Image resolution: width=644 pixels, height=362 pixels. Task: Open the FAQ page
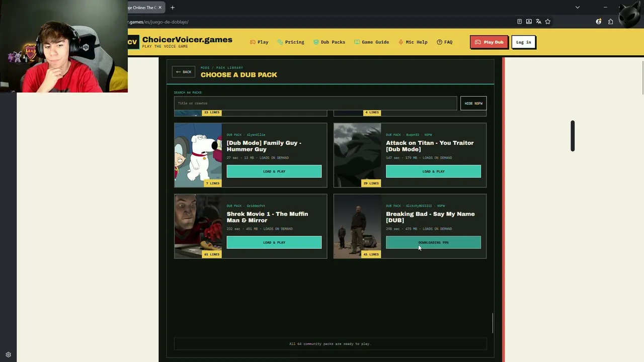(x=444, y=42)
